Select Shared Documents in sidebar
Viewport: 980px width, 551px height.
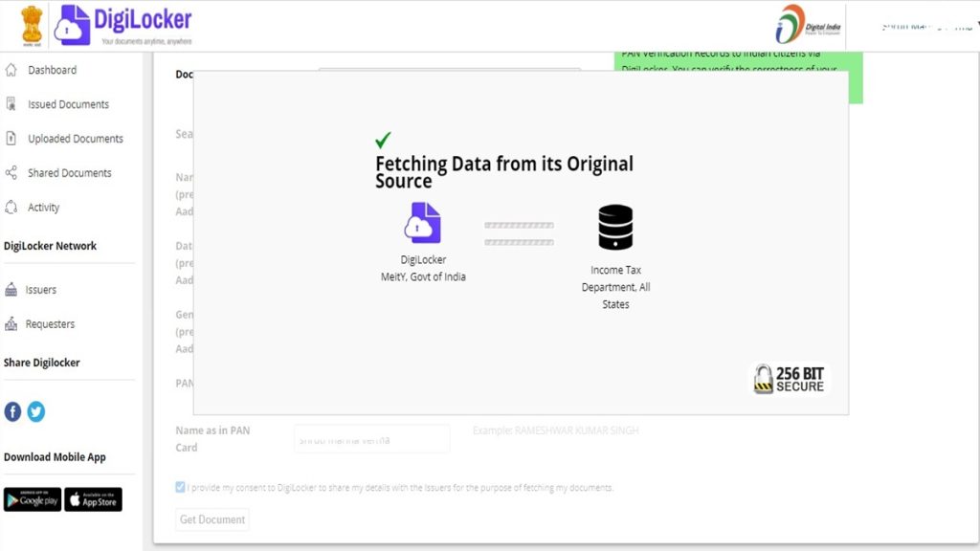click(69, 173)
